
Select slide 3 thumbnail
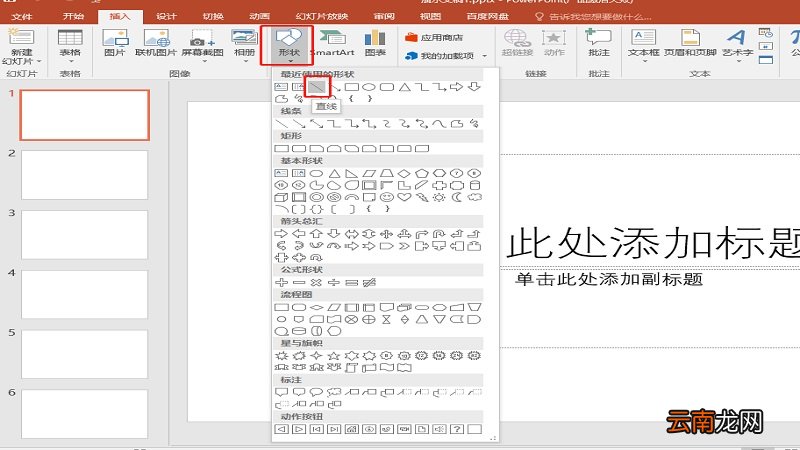(x=84, y=235)
